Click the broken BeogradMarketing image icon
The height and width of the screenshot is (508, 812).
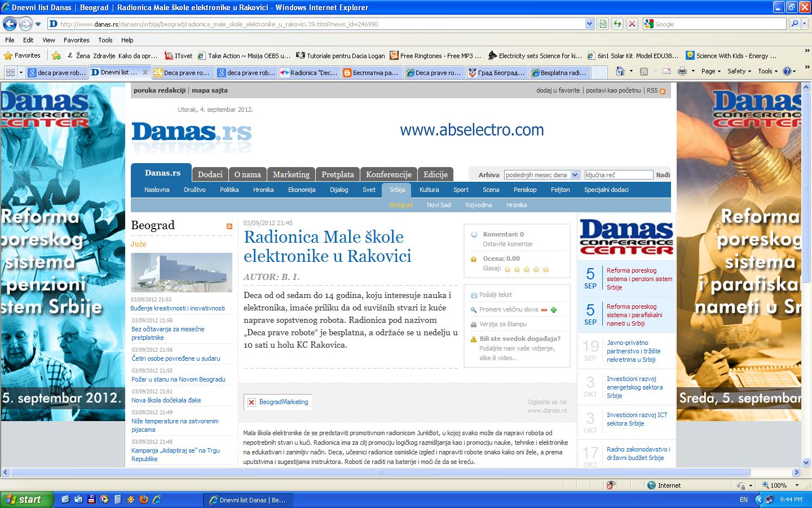tap(251, 402)
